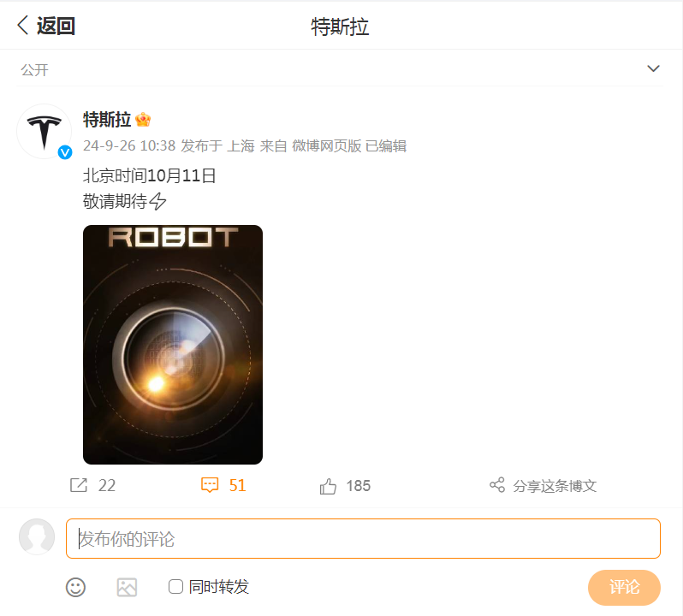Open the ROBOT poster image thumbnail
Image resolution: width=683 pixels, height=616 pixels.
tap(173, 345)
